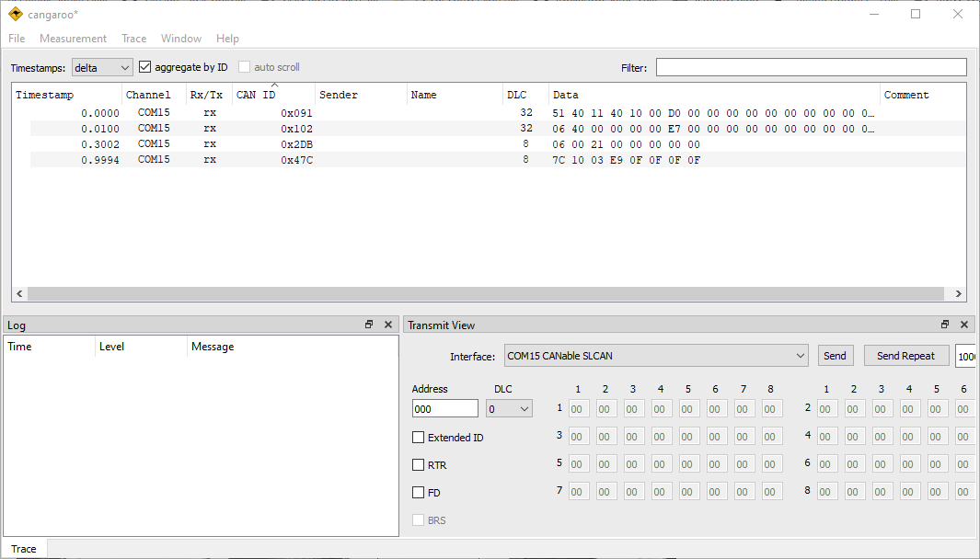Viewport: 980px width, 559px height.
Task: Open the DLC dropdown in Transmit View
Action: pyautogui.click(x=510, y=408)
